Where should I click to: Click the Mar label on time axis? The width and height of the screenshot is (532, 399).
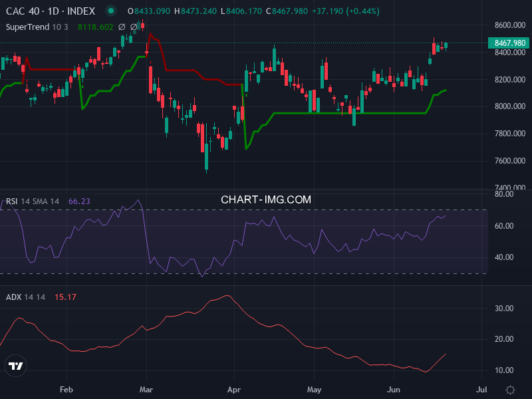click(146, 390)
